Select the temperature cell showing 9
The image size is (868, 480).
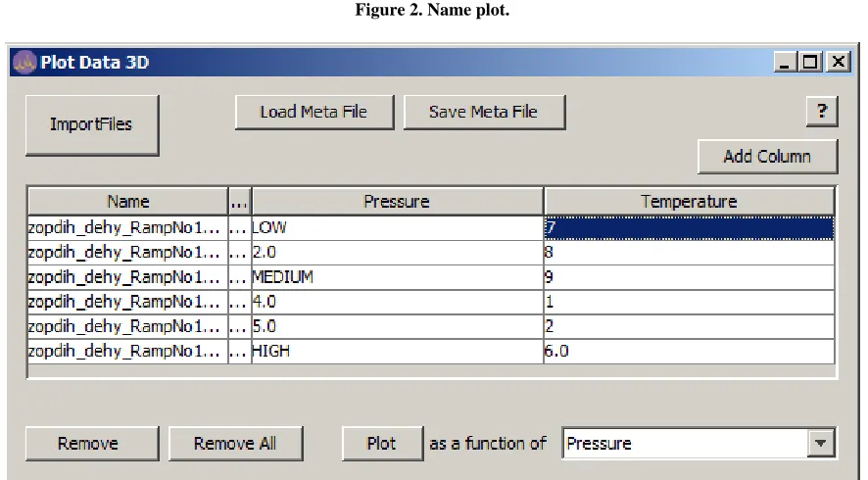[689, 277]
